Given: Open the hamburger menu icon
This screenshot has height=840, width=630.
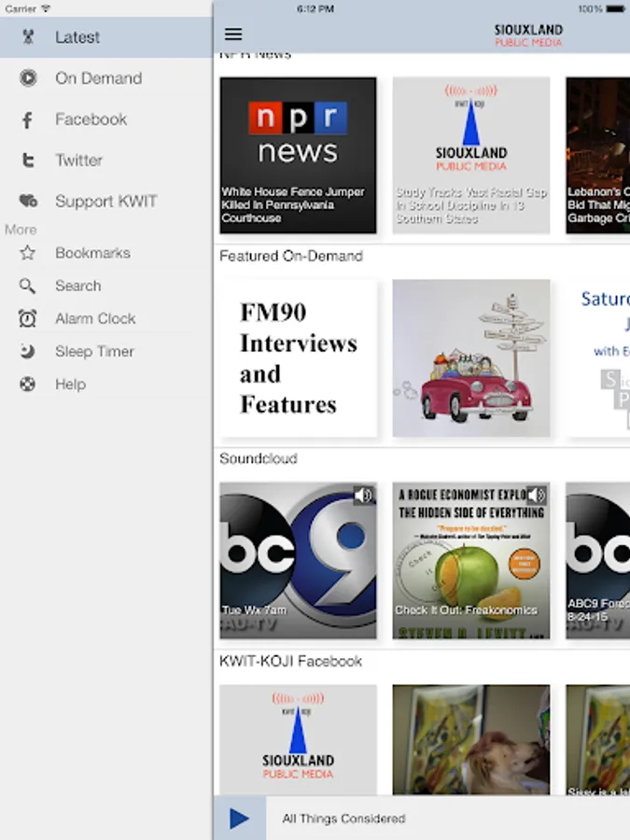Looking at the screenshot, I should (233, 35).
